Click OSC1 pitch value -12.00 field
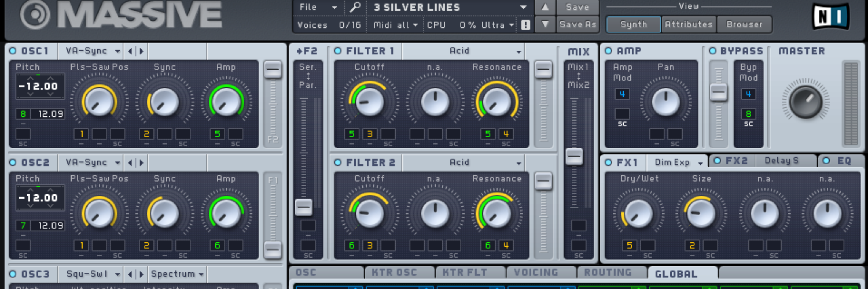This screenshot has width=868, height=289. (39, 87)
